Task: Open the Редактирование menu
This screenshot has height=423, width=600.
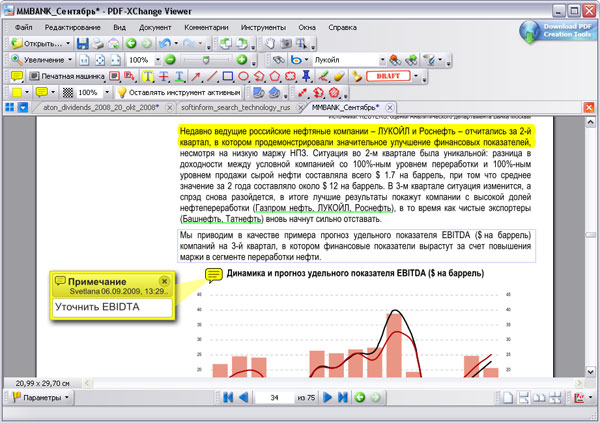Action: pos(72,28)
